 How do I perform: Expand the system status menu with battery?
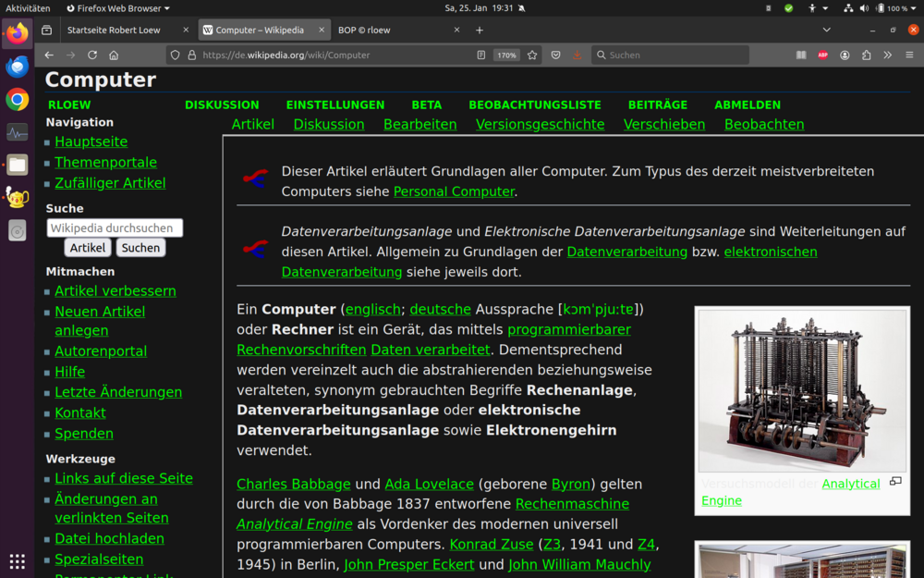892,8
